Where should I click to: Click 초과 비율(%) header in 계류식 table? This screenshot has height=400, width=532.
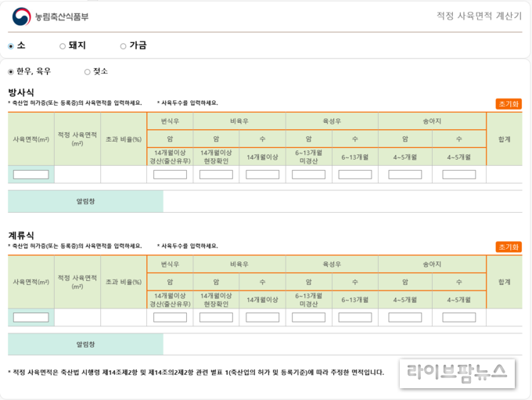tap(124, 282)
